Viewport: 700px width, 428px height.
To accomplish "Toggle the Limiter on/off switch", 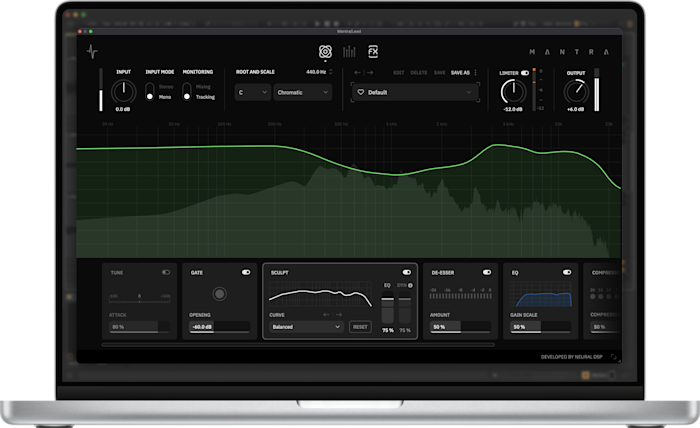I will 525,73.
